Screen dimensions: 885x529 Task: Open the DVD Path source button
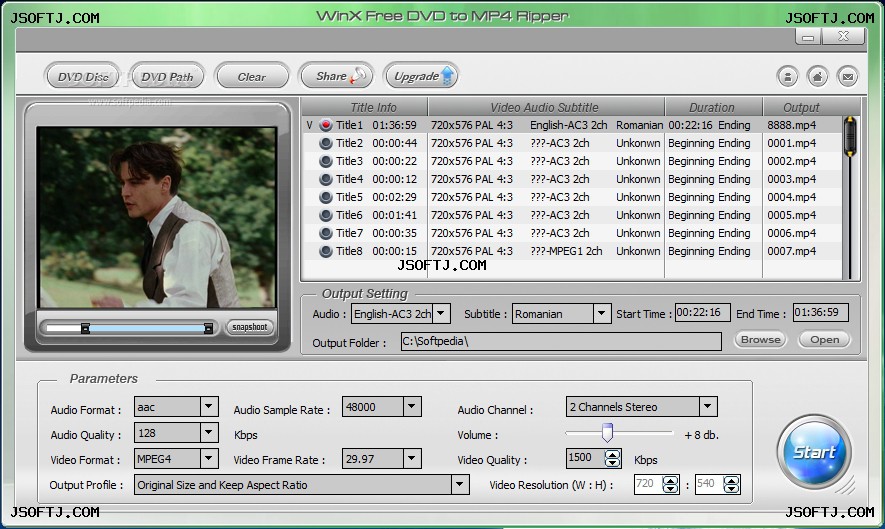(167, 76)
